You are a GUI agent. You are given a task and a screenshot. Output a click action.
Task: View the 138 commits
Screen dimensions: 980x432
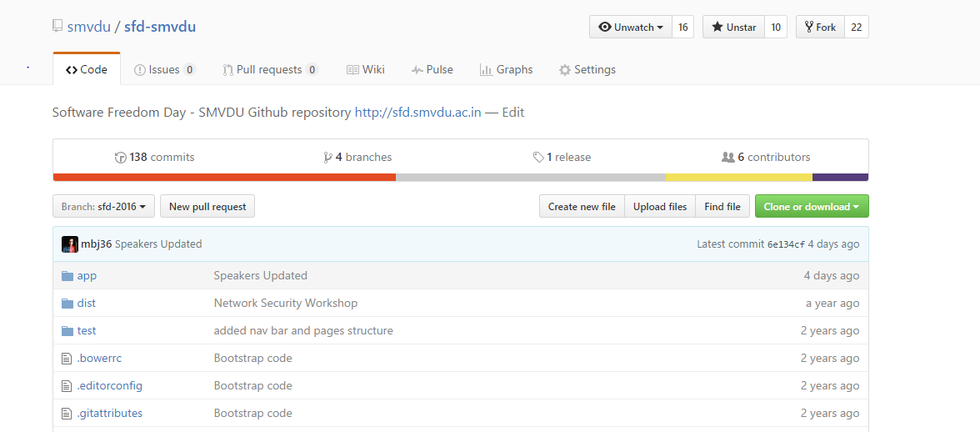(x=155, y=158)
